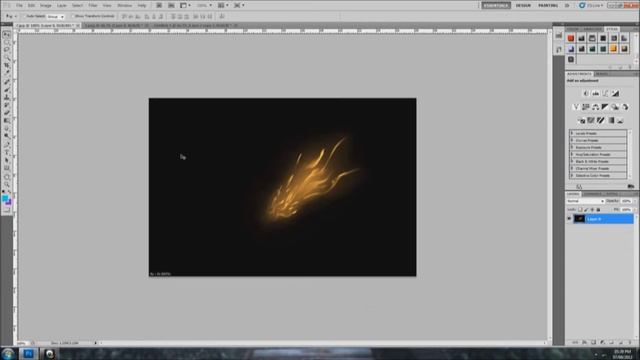Select the Zoom tool
This screenshot has width=640, height=360.
coord(7,185)
